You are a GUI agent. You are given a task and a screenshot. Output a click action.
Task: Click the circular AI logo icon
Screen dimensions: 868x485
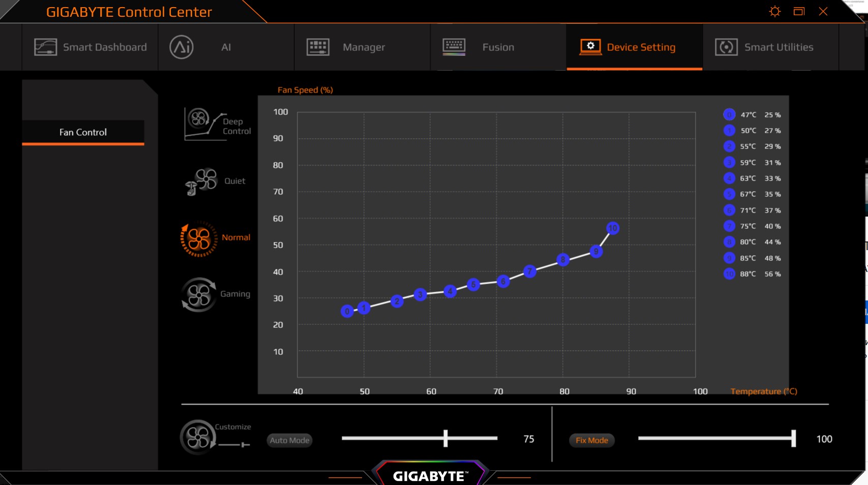[182, 47]
